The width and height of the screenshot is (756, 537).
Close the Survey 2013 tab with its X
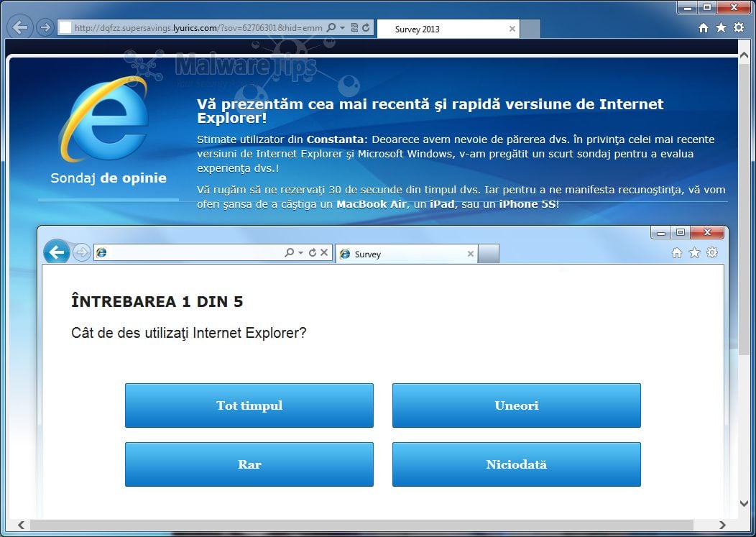pyautogui.click(x=512, y=29)
